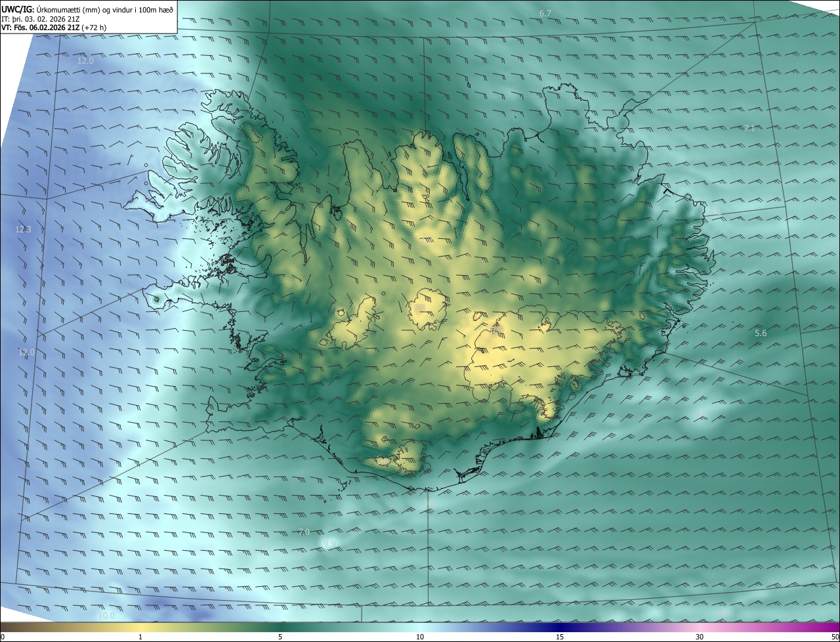Screen dimensions: 840x642
Task: Click the map value label '6.7'
Action: 545,14
